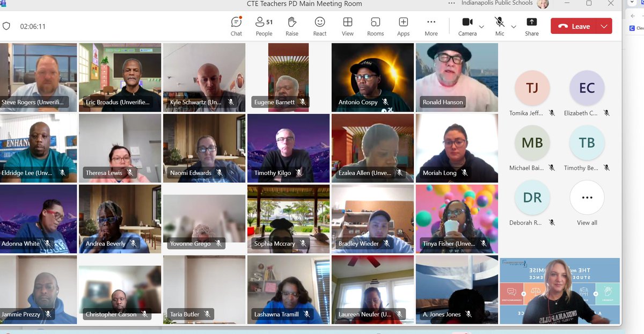The image size is (644, 334).
Task: Leave the meeting
Action: [x=574, y=26]
